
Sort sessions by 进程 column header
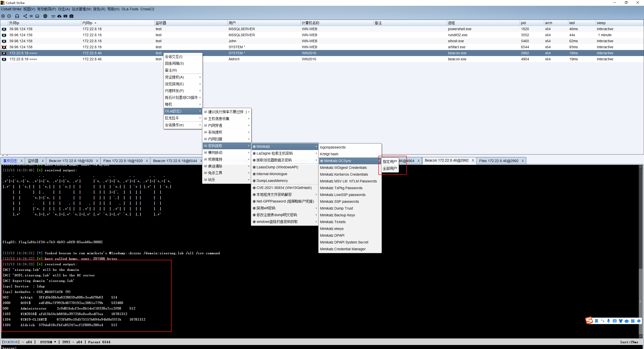click(483, 23)
